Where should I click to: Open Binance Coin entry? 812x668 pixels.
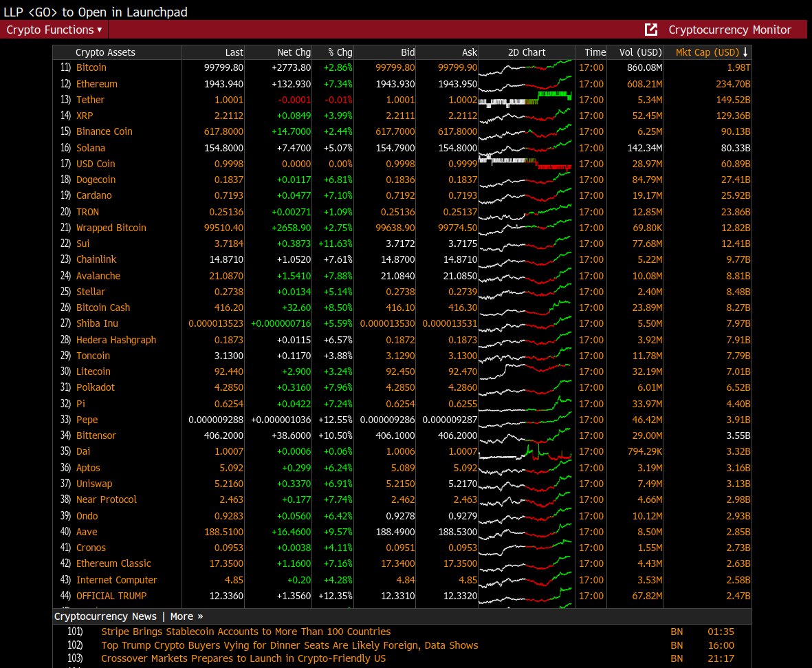[x=104, y=131]
